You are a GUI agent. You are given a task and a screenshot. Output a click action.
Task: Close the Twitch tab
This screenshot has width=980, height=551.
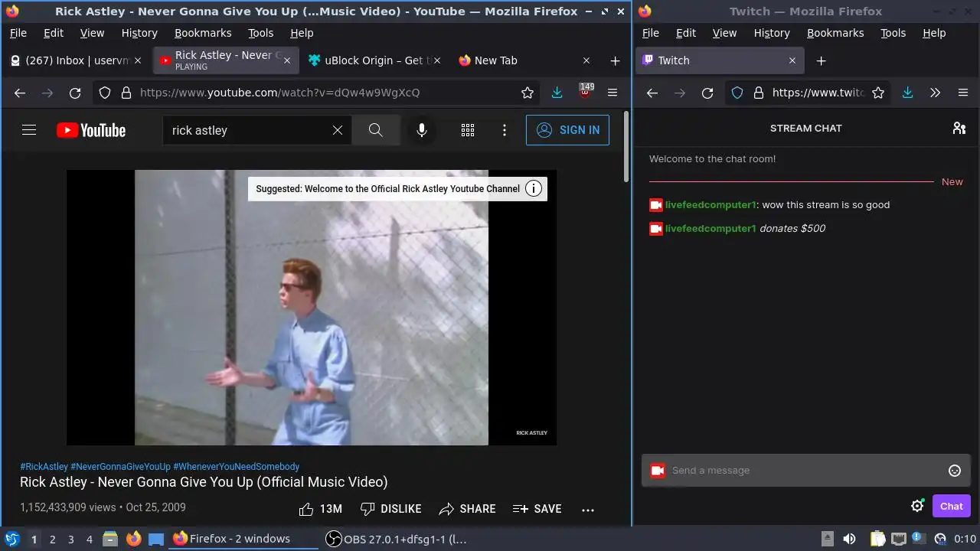pos(792,60)
